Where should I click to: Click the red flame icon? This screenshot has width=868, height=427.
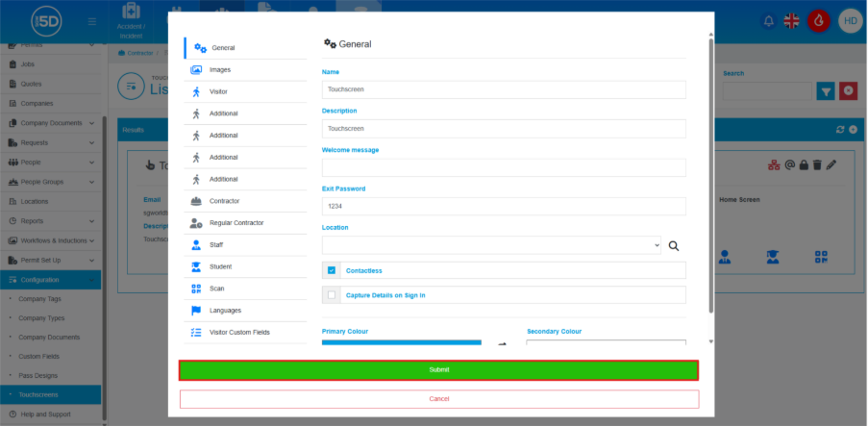pyautogui.click(x=819, y=21)
